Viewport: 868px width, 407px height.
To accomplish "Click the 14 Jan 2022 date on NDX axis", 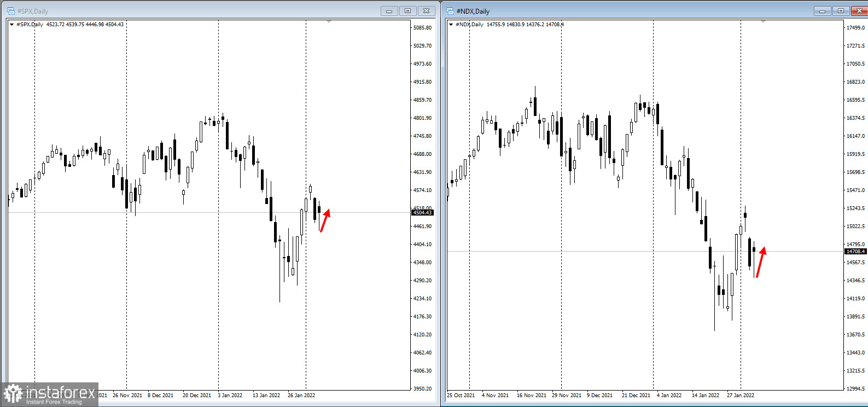I will pyautogui.click(x=706, y=396).
